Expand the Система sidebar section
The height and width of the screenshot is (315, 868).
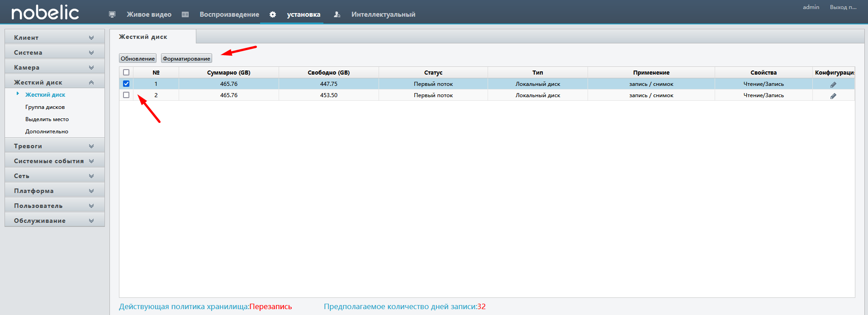55,52
